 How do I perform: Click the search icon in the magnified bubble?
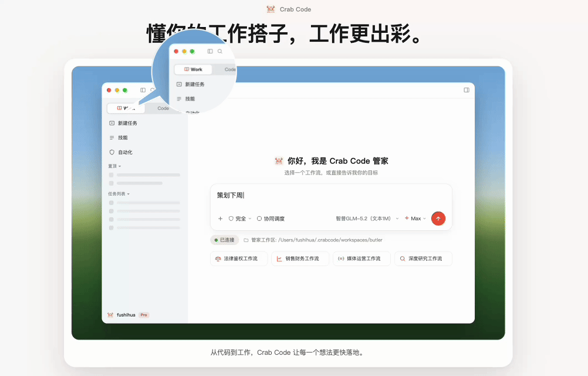click(x=220, y=52)
